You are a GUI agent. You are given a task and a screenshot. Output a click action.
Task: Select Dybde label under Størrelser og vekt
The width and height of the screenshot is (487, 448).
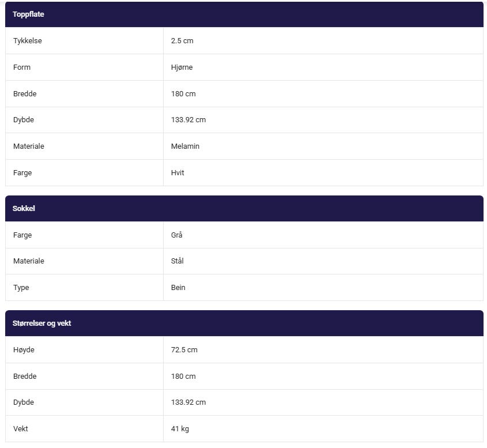(24, 402)
